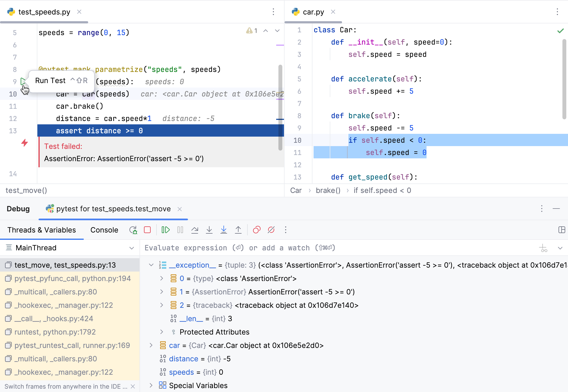This screenshot has width=568, height=392.
Task: Select test_move frame in call stack
Action: click(66, 265)
